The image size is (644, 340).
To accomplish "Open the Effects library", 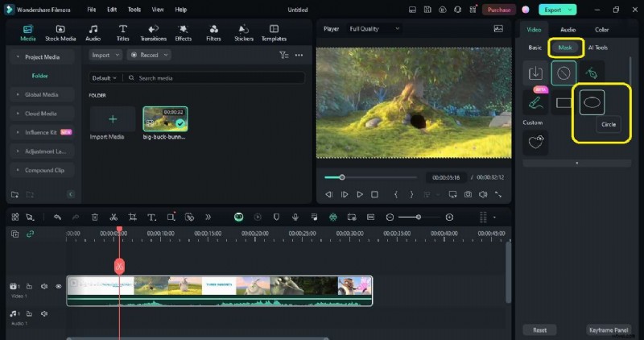I will click(184, 32).
